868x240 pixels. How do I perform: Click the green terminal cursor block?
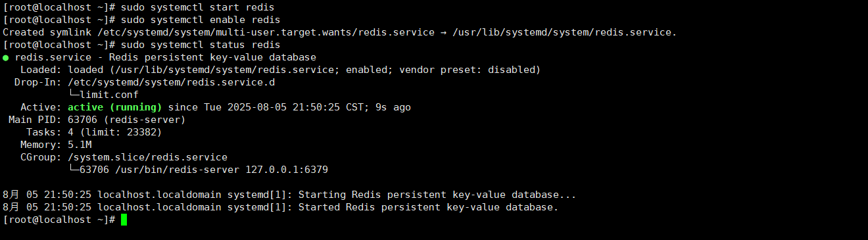point(124,220)
